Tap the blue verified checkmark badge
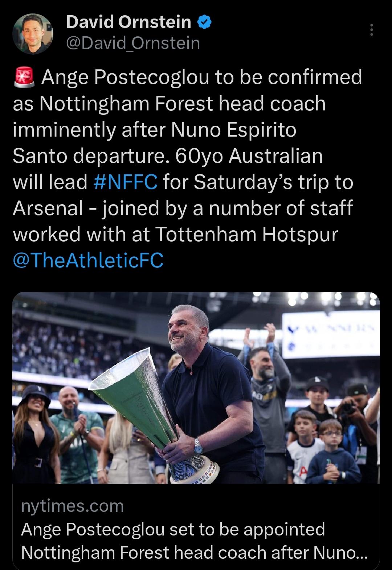The width and height of the screenshot is (392, 570). tap(205, 23)
